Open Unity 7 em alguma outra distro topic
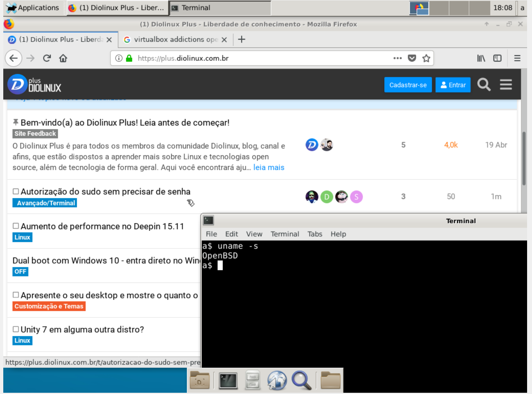Viewport: 532px width, 394px height. click(82, 330)
